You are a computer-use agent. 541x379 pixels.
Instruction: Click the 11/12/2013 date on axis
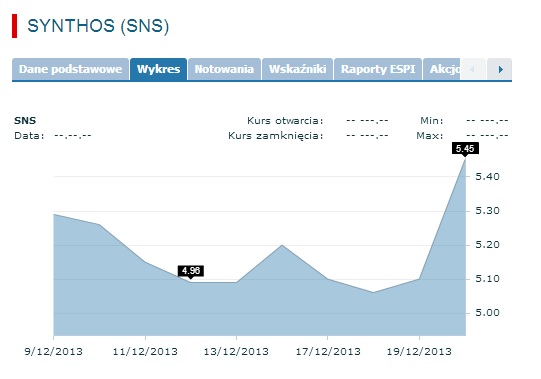tap(145, 352)
